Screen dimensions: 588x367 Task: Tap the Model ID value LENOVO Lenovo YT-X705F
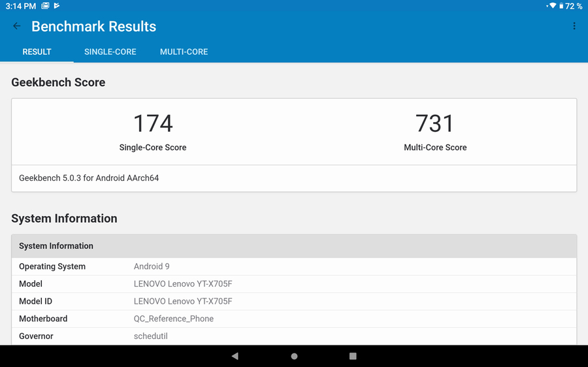point(183,301)
